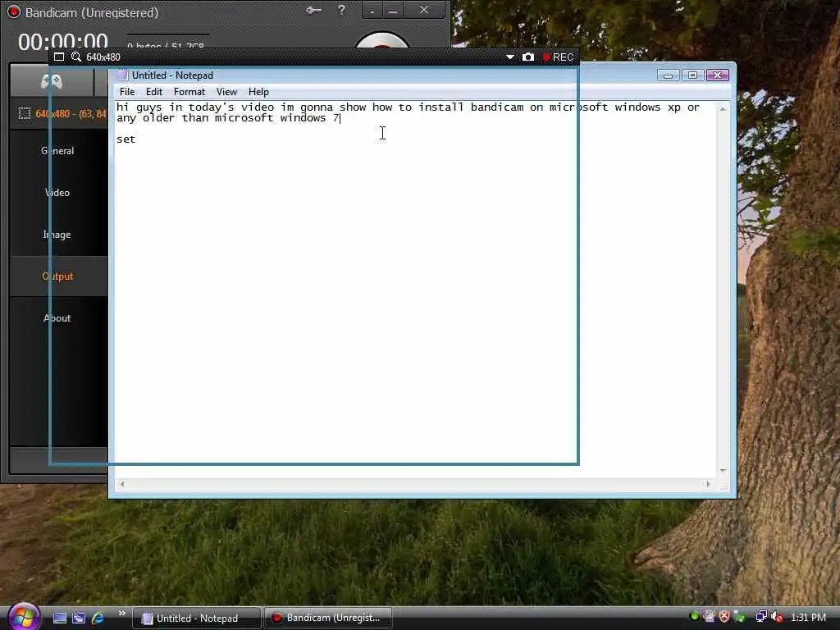Click the Notepad title bar icon
The height and width of the screenshot is (630, 840).
point(123,75)
